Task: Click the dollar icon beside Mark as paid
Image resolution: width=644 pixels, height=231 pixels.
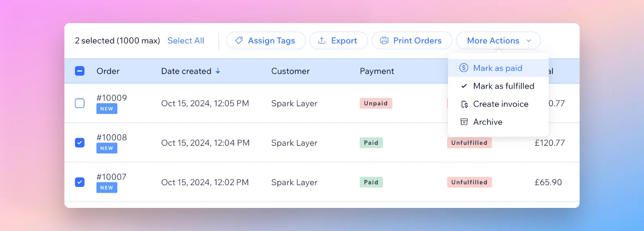Action: pos(464,68)
